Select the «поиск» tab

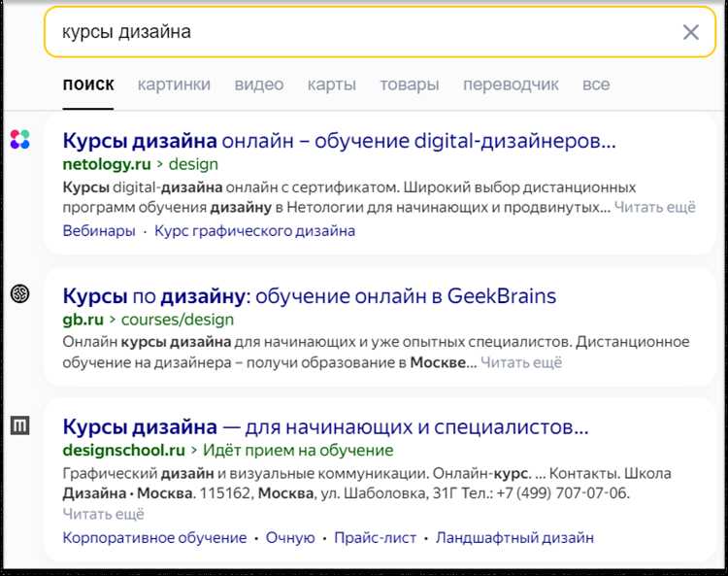(88, 85)
